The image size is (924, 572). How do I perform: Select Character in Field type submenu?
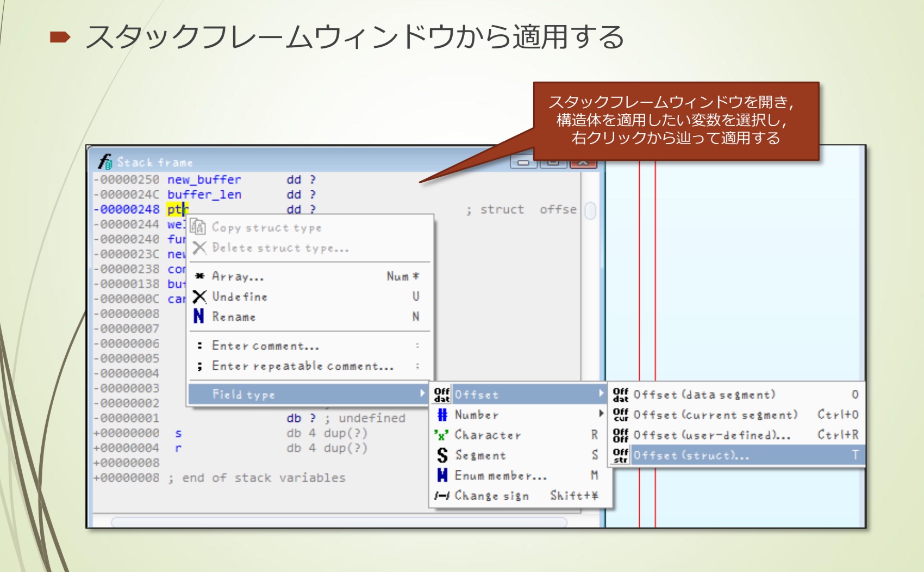coord(519,435)
